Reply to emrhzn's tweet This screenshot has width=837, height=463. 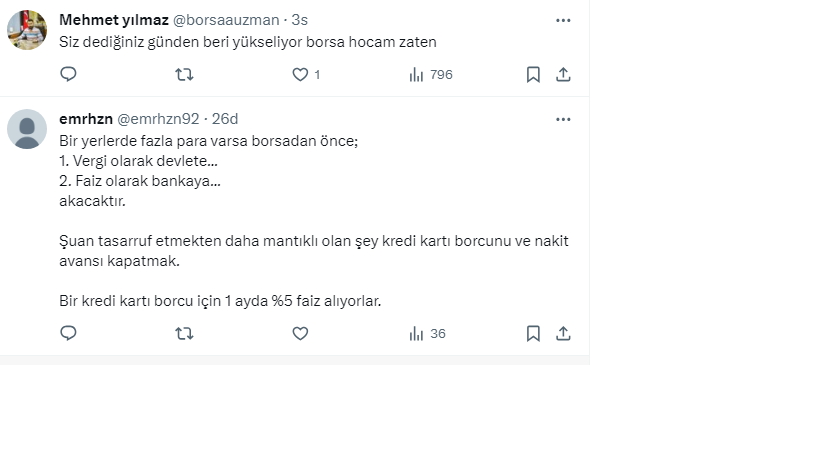[x=68, y=334]
